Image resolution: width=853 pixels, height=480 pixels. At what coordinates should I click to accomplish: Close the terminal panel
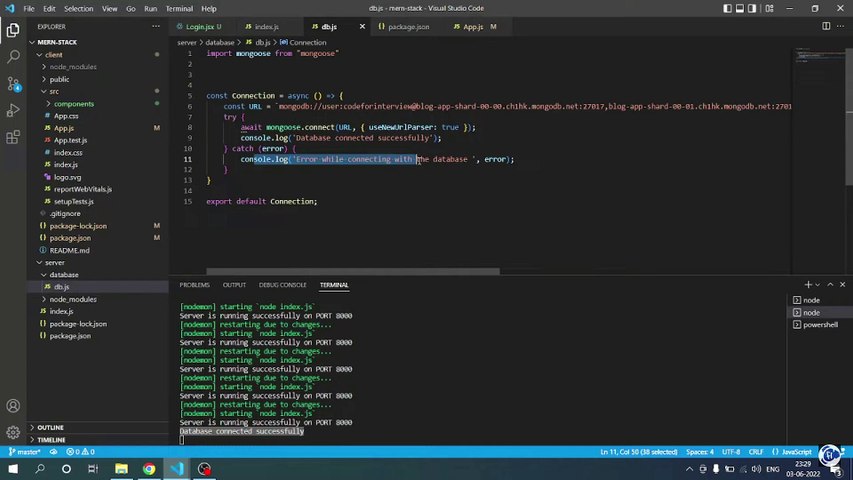pyautogui.click(x=843, y=285)
